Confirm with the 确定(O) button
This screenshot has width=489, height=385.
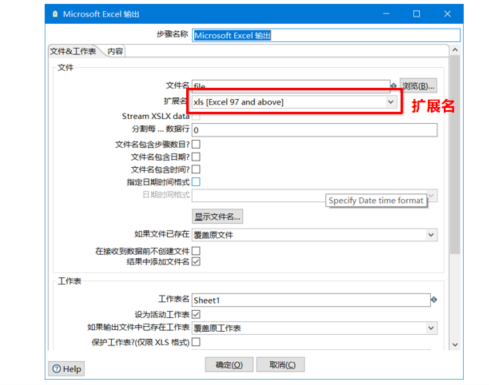tap(229, 365)
